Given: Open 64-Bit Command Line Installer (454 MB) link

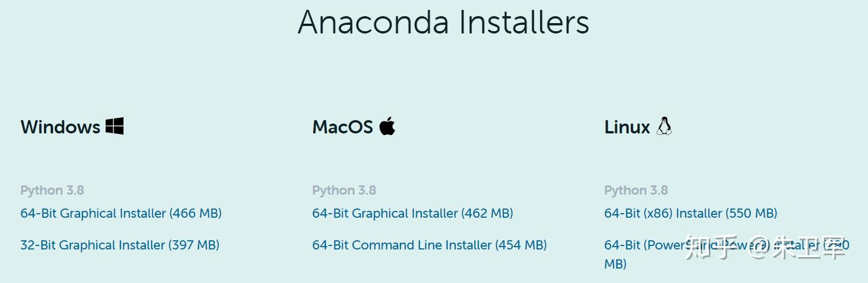Looking at the screenshot, I should pos(429,245).
